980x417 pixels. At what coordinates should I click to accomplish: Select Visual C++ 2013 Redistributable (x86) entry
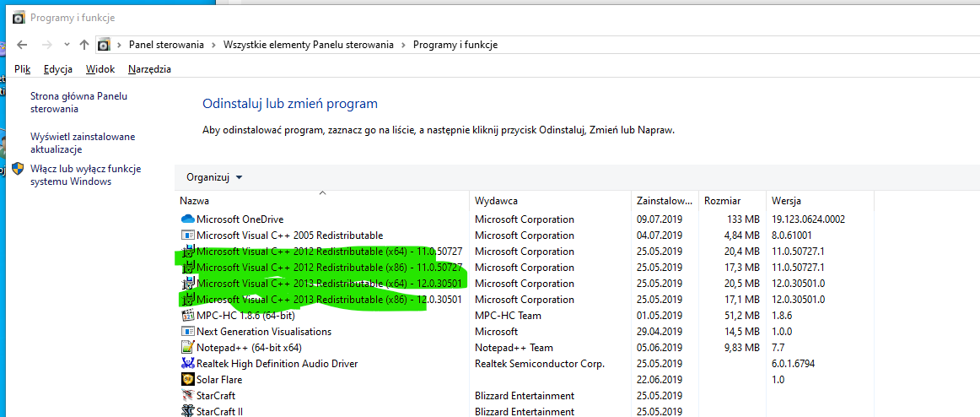[330, 300]
